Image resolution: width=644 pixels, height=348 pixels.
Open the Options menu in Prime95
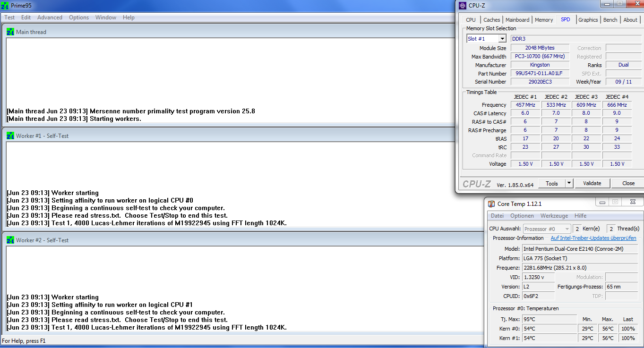pyautogui.click(x=79, y=17)
